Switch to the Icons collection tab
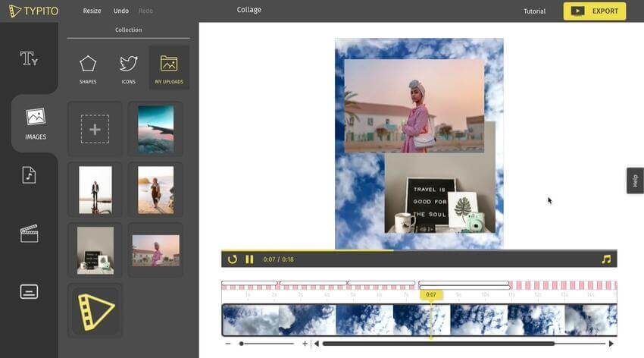The width and height of the screenshot is (644, 358). tap(128, 68)
